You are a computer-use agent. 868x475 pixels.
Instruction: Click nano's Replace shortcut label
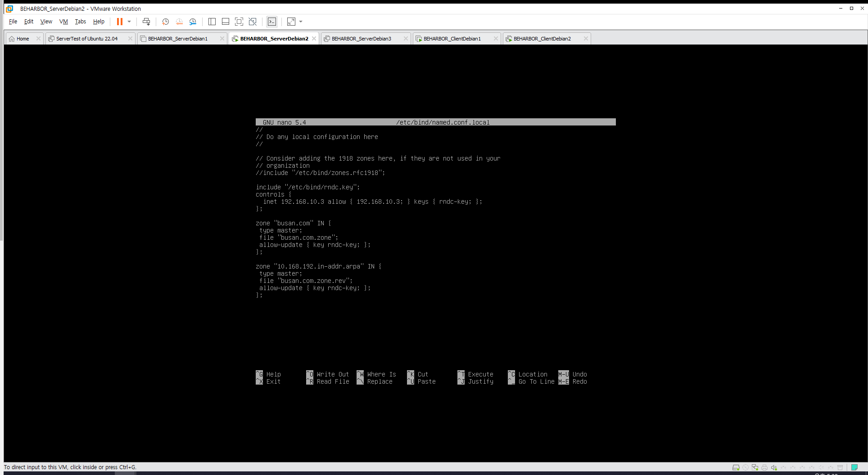click(375, 381)
